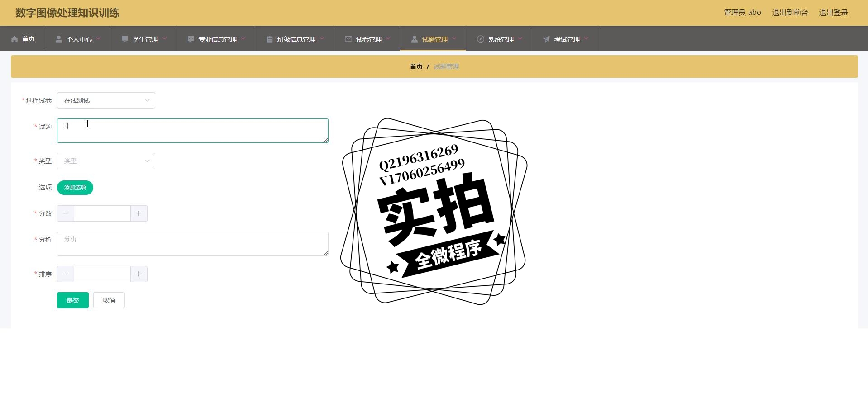This screenshot has width=868, height=402.
Task: Focus the 试题 text area
Action: tap(193, 131)
